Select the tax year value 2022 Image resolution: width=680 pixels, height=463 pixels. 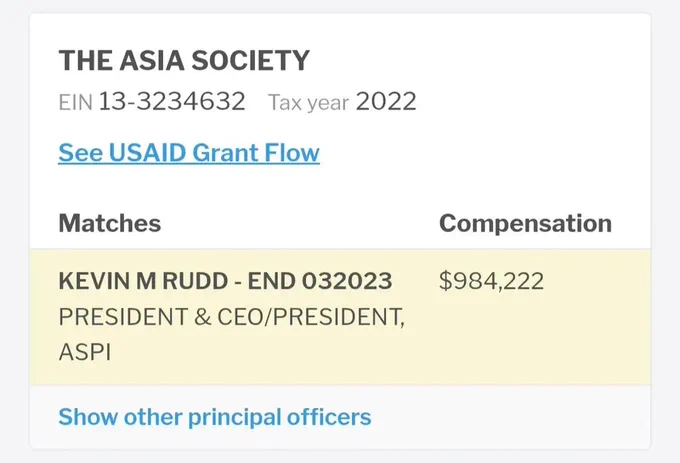tap(386, 101)
